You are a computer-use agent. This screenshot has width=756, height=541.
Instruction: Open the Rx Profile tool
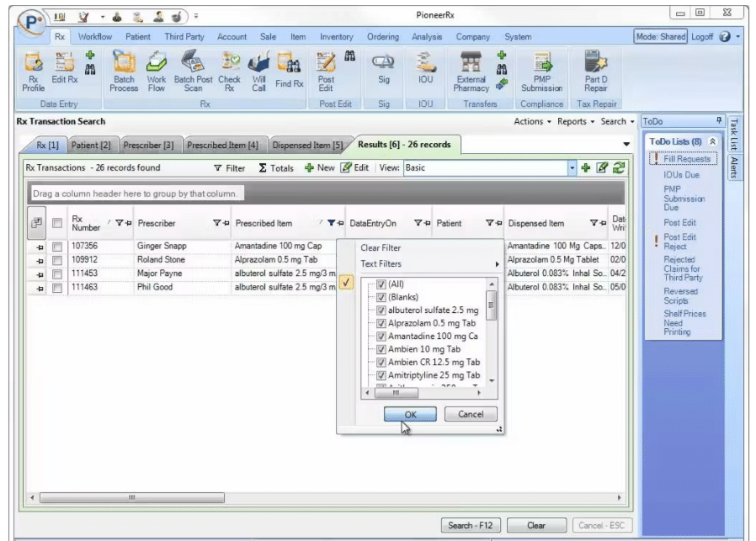point(34,72)
